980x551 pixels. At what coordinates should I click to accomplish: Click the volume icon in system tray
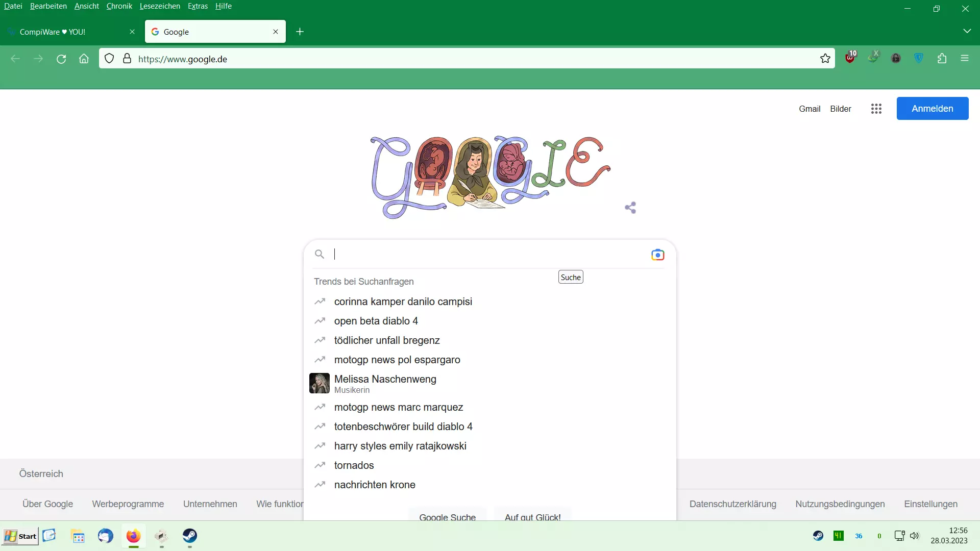point(915,536)
